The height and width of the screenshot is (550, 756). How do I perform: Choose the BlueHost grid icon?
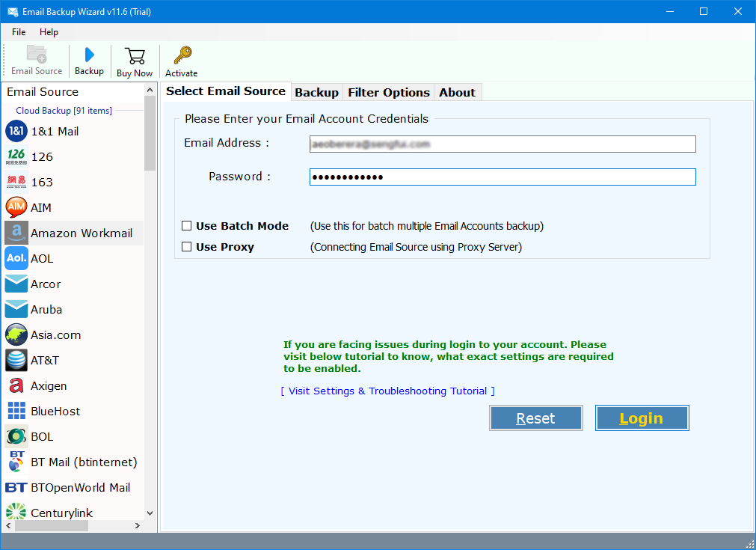(16, 411)
